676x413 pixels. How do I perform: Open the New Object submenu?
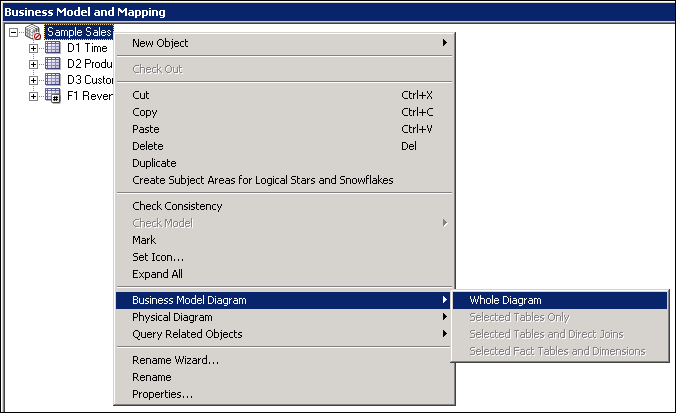(160, 43)
